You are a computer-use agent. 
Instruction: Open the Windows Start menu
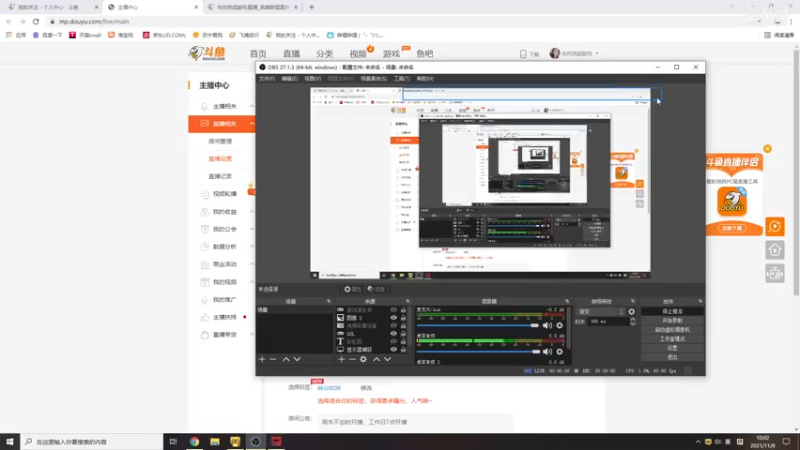tap(10, 442)
